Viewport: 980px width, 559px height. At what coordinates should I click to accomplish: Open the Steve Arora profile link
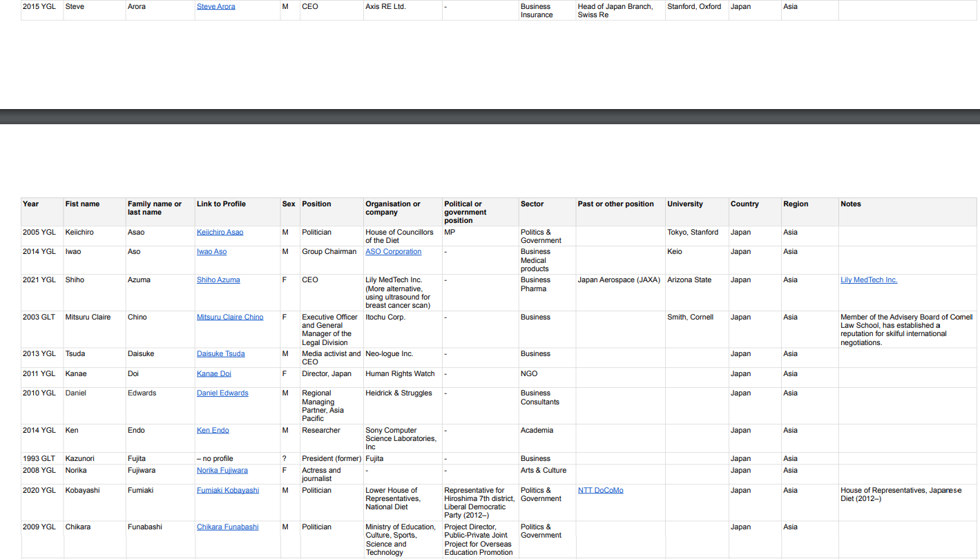(215, 6)
